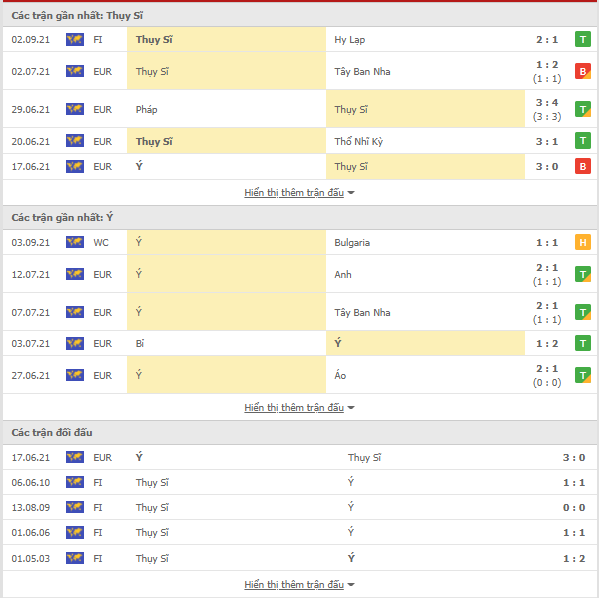Click score 3 : 4 of Pháp–Thụy Sĩ
Image resolution: width=599 pixels, height=598 pixels.
coord(547,102)
